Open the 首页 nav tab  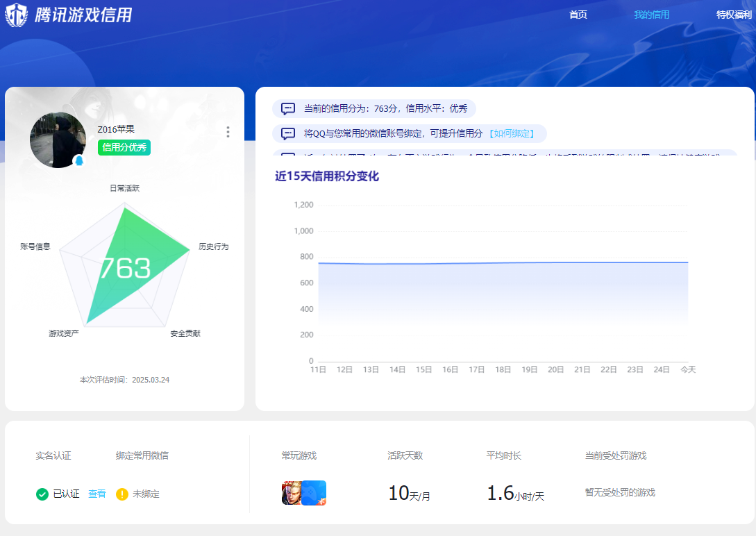pos(578,15)
